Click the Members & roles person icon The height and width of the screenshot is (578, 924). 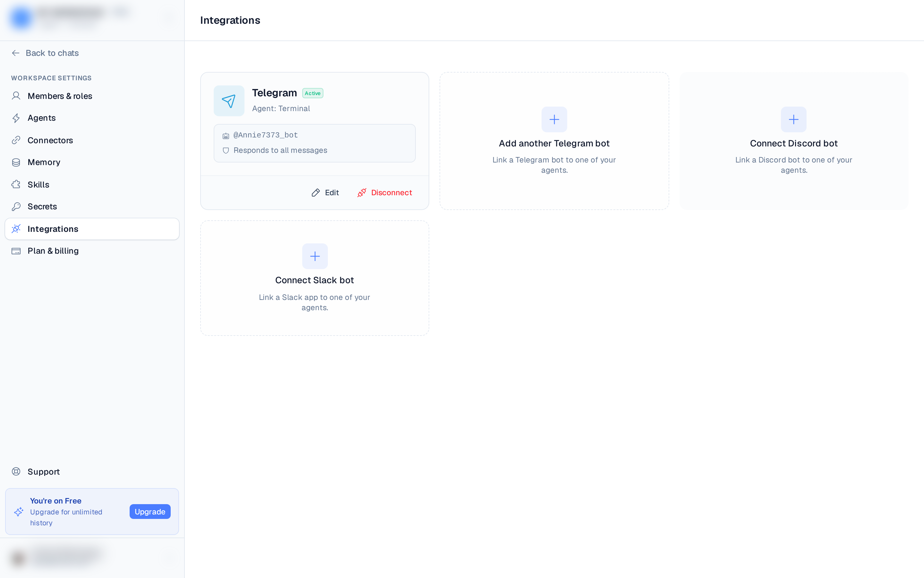click(16, 96)
